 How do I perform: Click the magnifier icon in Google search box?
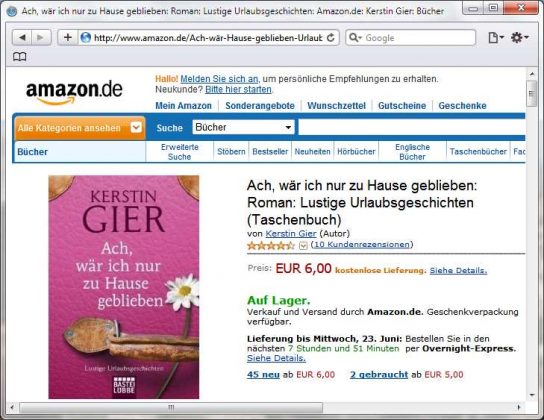355,37
